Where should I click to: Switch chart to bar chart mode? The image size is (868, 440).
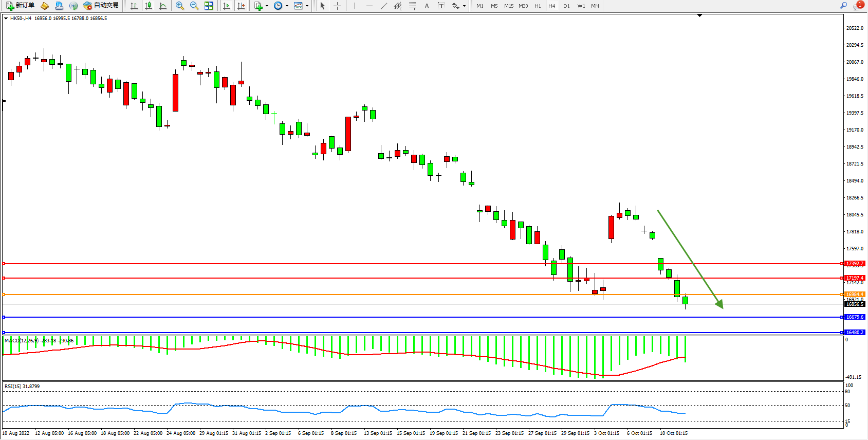pyautogui.click(x=134, y=6)
